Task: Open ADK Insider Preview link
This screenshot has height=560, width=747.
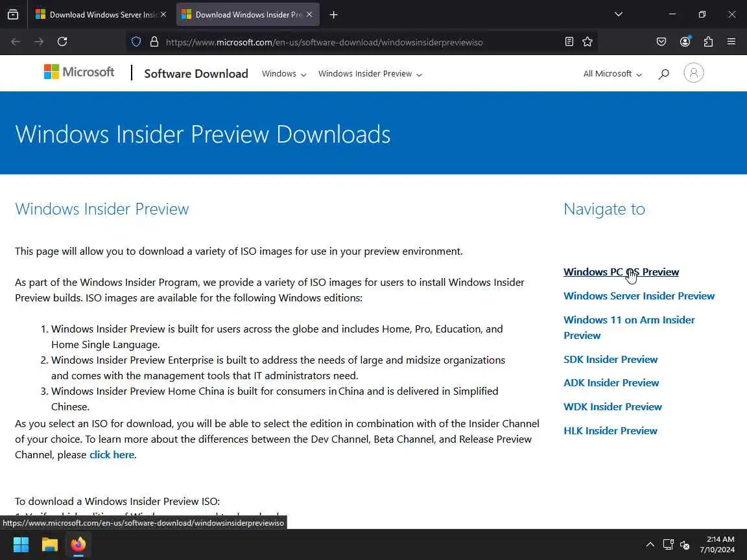Action: pyautogui.click(x=611, y=383)
